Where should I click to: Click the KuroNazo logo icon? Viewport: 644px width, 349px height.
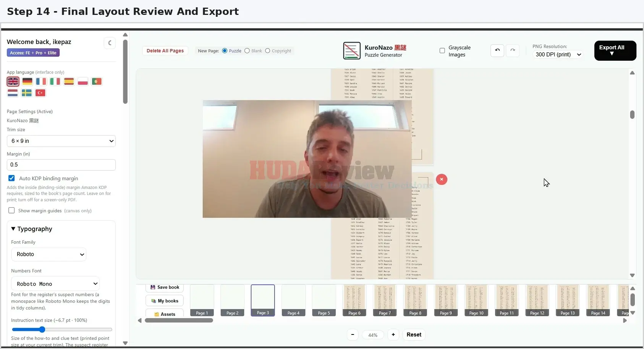click(351, 51)
